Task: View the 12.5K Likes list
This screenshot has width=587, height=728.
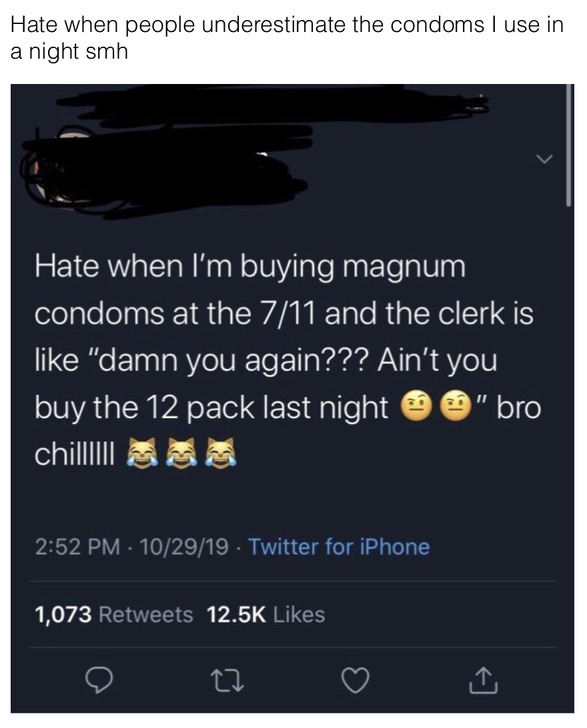Action: [x=265, y=614]
